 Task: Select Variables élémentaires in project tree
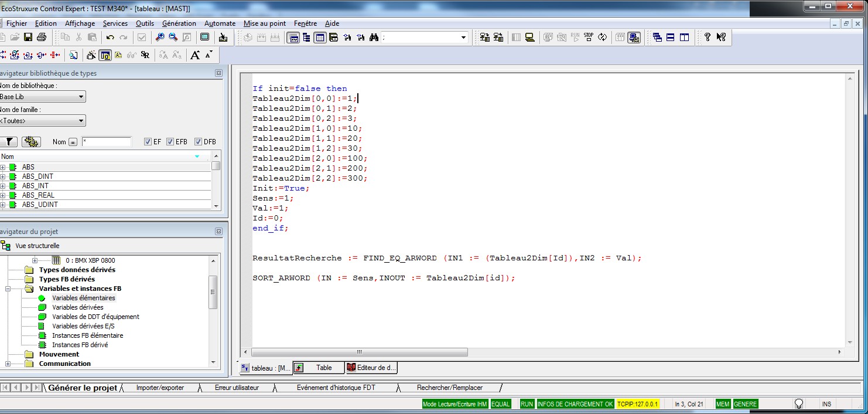[x=83, y=298]
